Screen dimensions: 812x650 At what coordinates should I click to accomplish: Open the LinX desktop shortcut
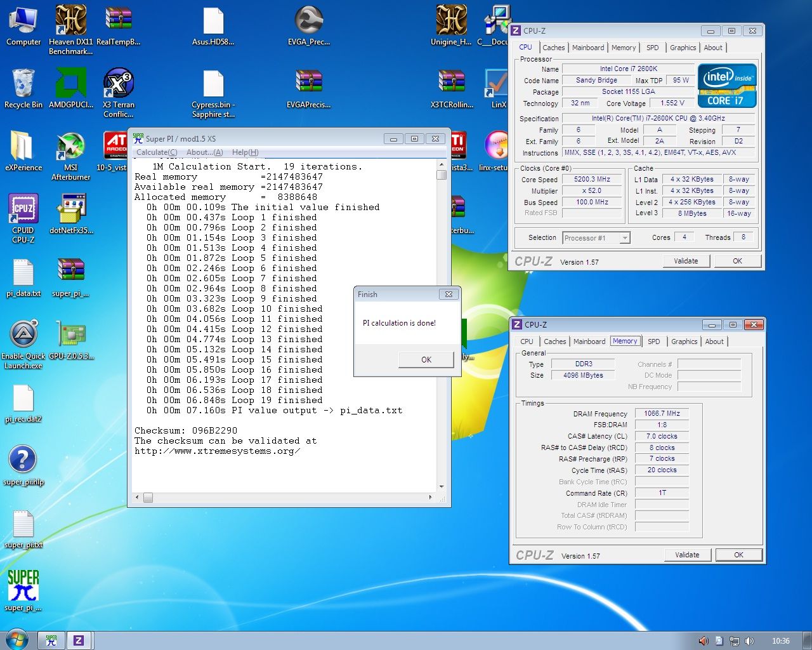(x=498, y=89)
